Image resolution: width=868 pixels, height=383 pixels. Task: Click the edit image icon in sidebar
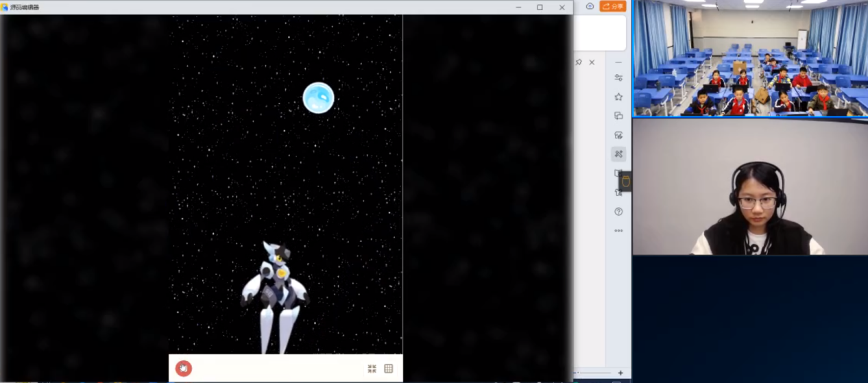click(618, 135)
